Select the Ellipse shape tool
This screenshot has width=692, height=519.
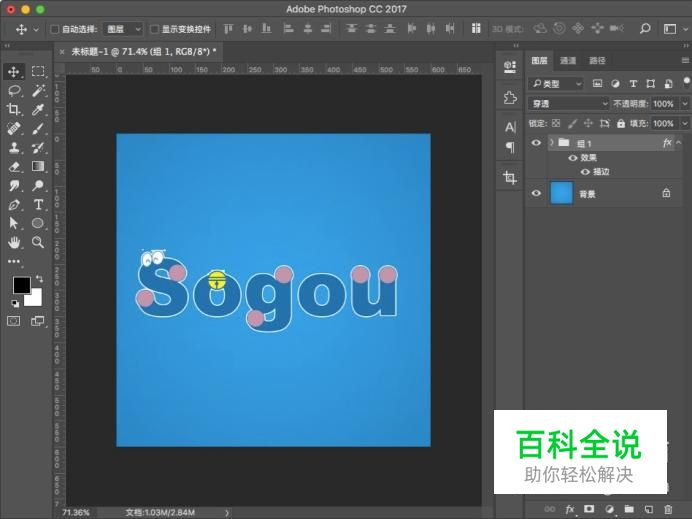click(x=38, y=223)
